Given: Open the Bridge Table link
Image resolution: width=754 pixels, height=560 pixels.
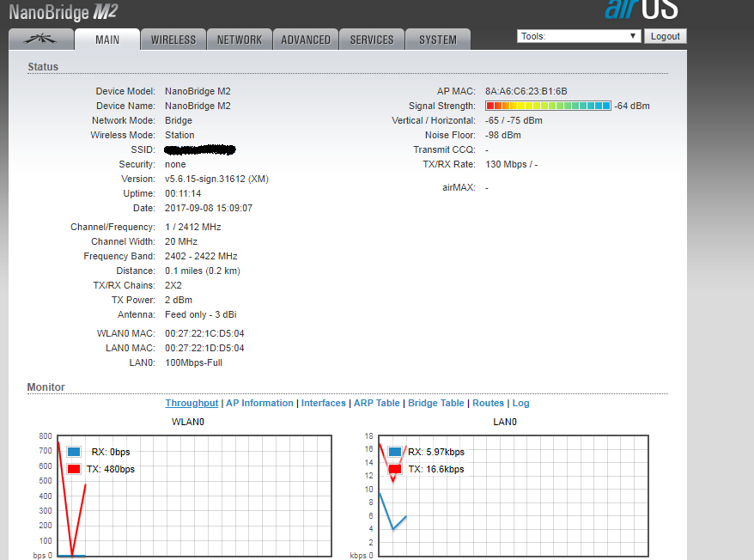Looking at the screenshot, I should coord(436,403).
